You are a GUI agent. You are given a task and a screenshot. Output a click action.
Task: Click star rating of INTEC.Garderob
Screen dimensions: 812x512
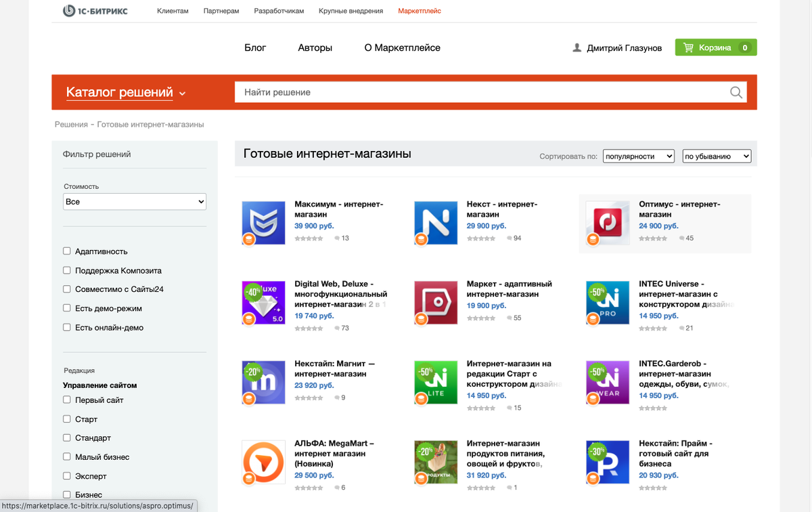point(653,408)
